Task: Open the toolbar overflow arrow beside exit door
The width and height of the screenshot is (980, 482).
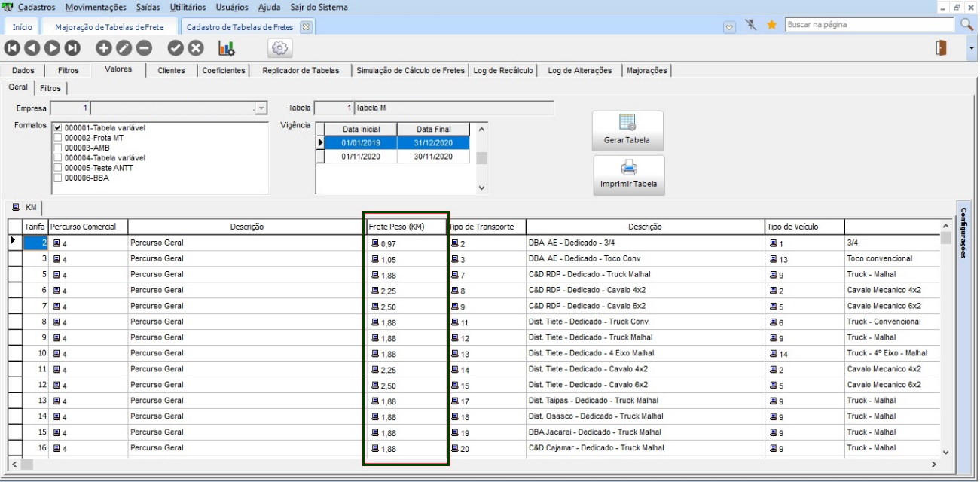Action: pos(971,48)
